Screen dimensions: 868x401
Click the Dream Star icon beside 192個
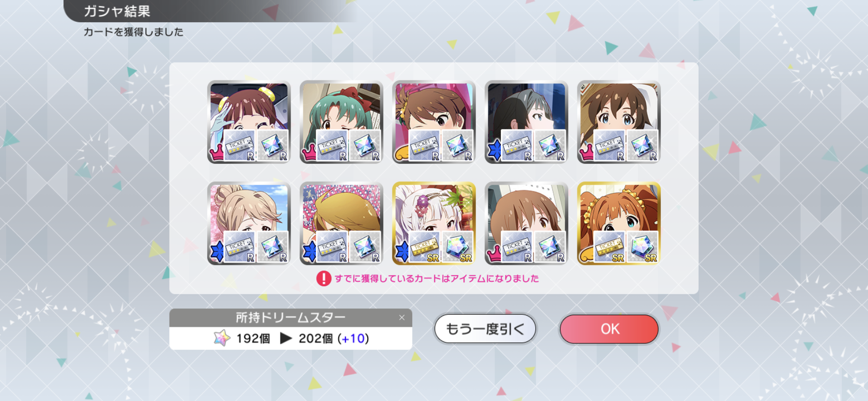point(222,338)
